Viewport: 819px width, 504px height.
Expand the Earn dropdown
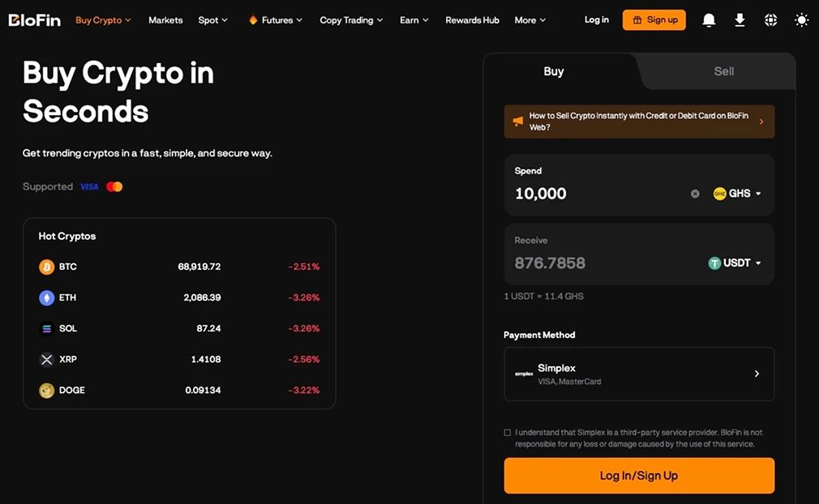pyautogui.click(x=414, y=19)
